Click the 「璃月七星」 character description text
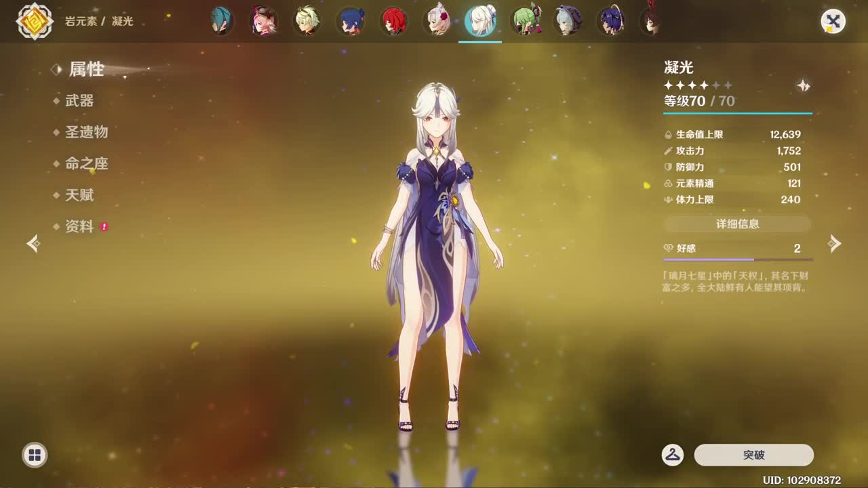 point(735,282)
